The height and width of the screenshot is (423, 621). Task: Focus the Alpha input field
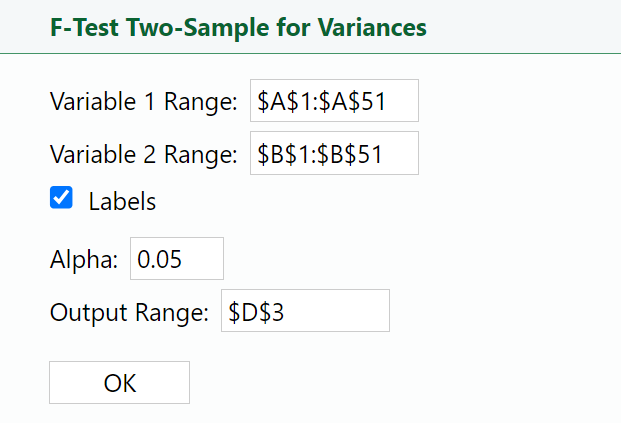click(176, 259)
